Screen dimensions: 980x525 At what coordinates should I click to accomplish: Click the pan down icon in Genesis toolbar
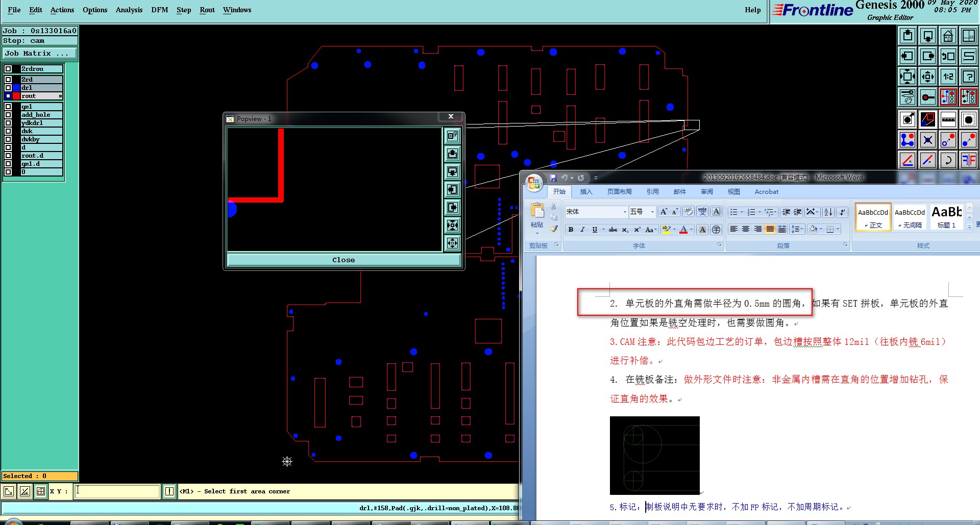[x=928, y=36]
